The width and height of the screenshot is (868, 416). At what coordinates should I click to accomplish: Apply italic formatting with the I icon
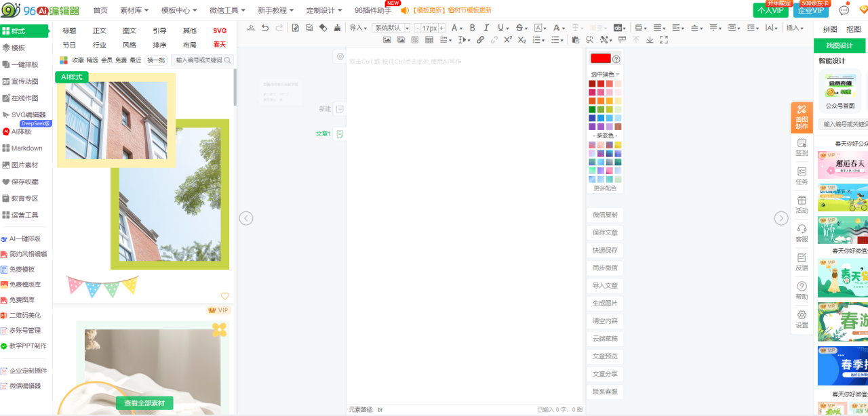coord(486,28)
